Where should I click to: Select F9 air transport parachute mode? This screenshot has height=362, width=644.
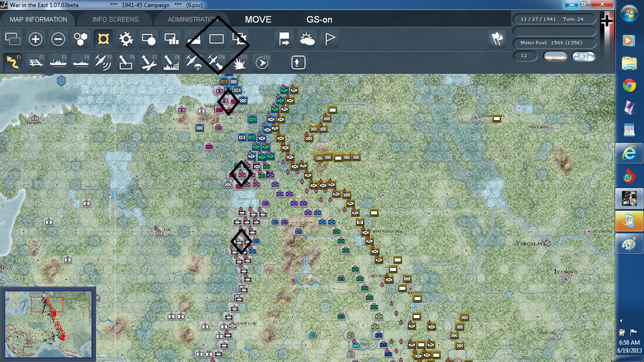(194, 62)
